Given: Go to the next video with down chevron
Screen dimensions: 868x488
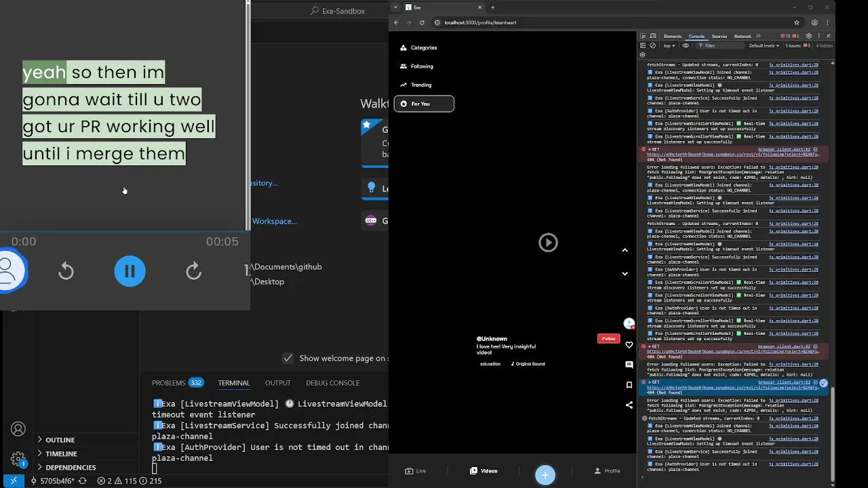Looking at the screenshot, I should click(x=625, y=274).
